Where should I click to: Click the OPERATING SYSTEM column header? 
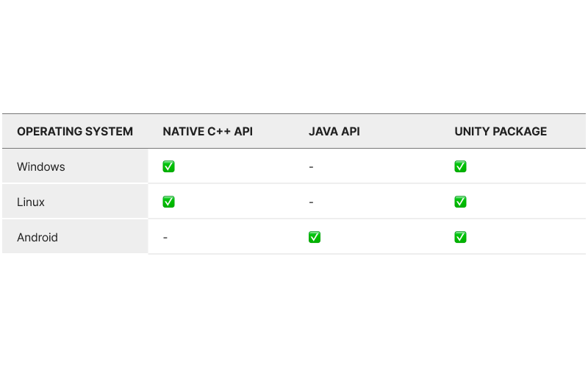[75, 132]
